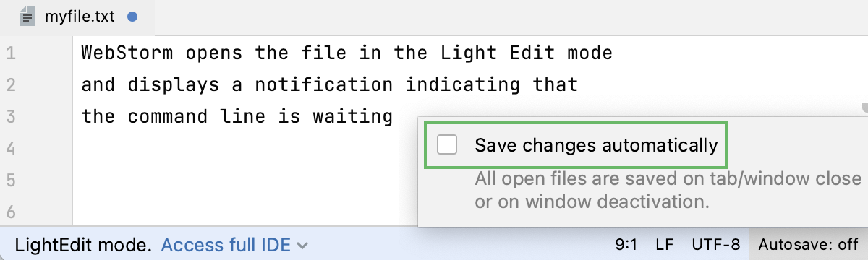Click the Save changes automatically label
Screen dimensions: 868x260
coord(596,145)
